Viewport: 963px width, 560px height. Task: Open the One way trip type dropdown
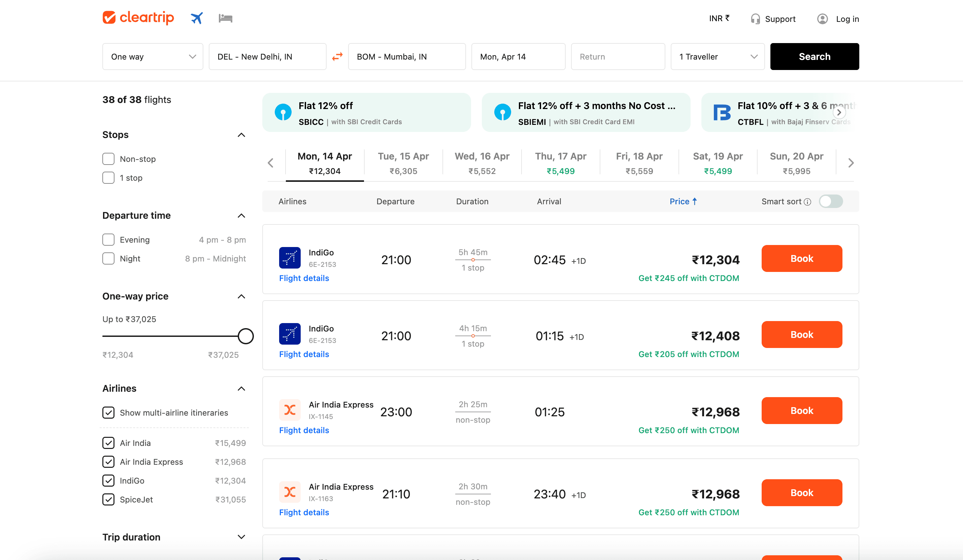click(153, 57)
